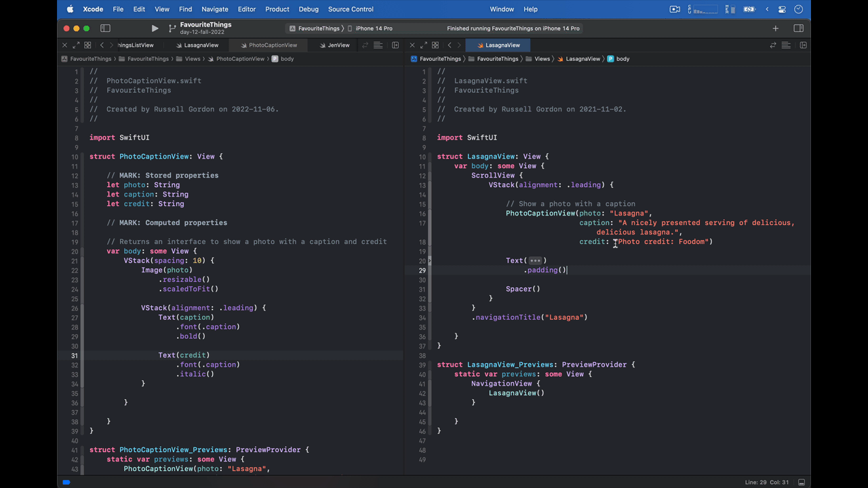Maximize the right editor with expand arrows icon

[423, 45]
